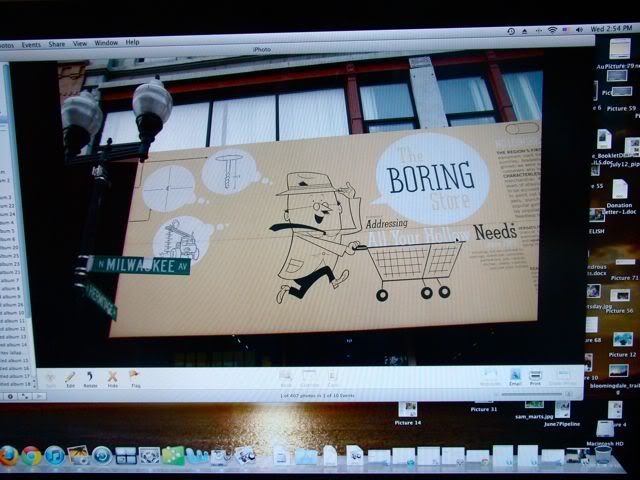
Task: Click the Eject icon in menu bar
Action: 525,31
